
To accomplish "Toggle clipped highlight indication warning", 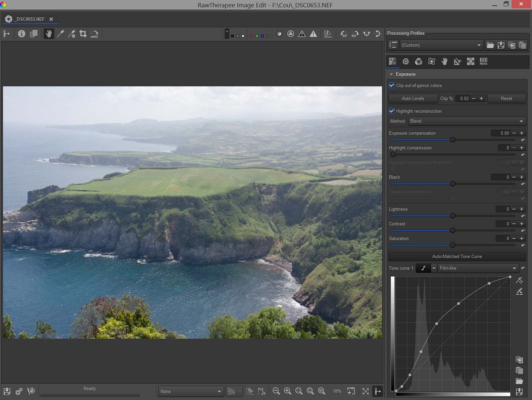I will click(x=313, y=34).
